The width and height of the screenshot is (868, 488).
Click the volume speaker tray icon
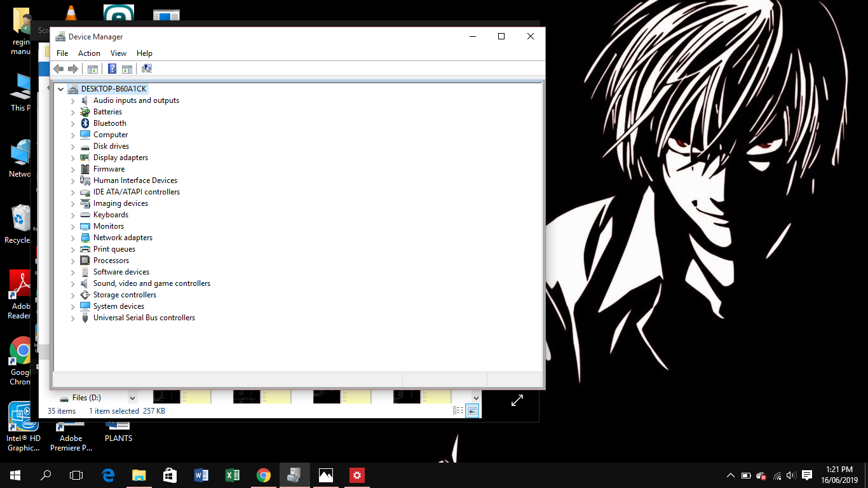pyautogui.click(x=791, y=475)
